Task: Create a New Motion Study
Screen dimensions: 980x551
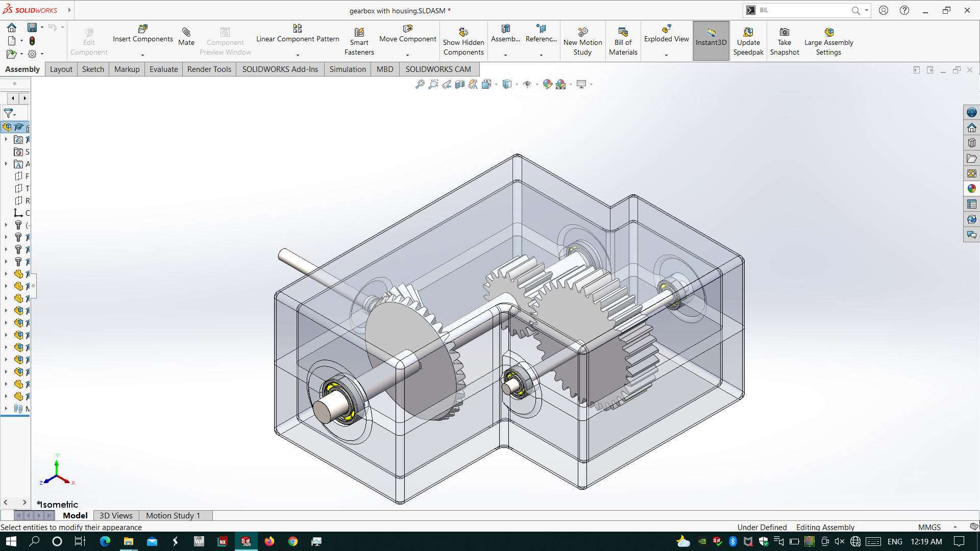Action: pos(582,41)
